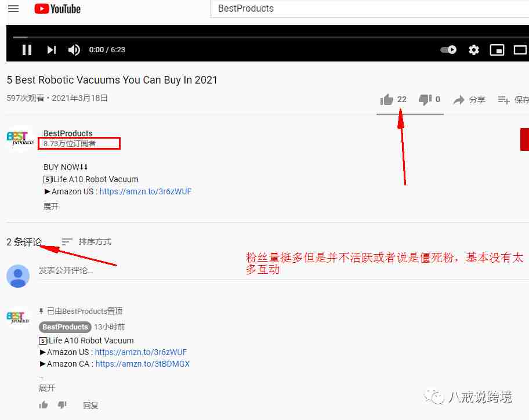Click the 597次观看 view count text

click(x=26, y=98)
